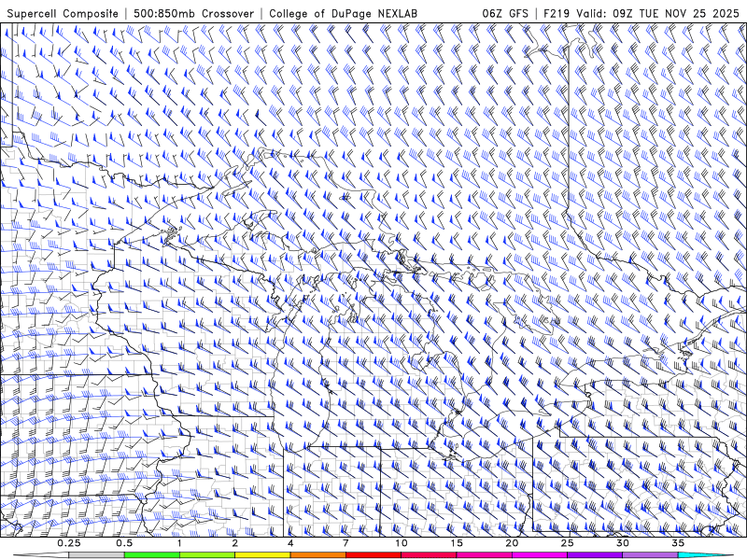Click the "500:850mb Crossover" header label
Screen dimensions: 747x560
(194, 13)
